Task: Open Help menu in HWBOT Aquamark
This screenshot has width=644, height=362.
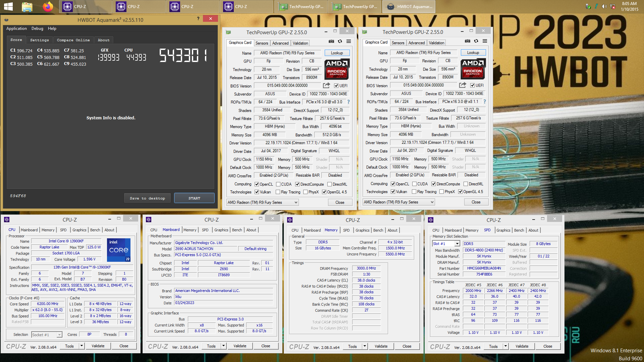Action: [52, 28]
